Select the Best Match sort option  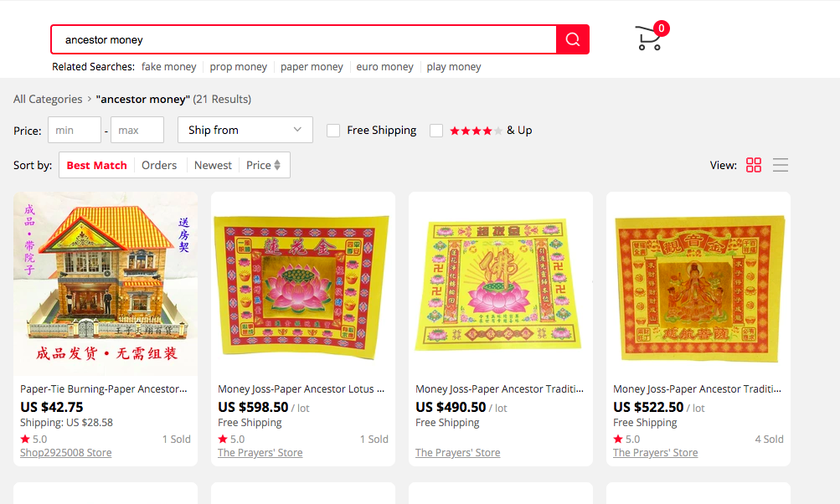click(x=96, y=165)
